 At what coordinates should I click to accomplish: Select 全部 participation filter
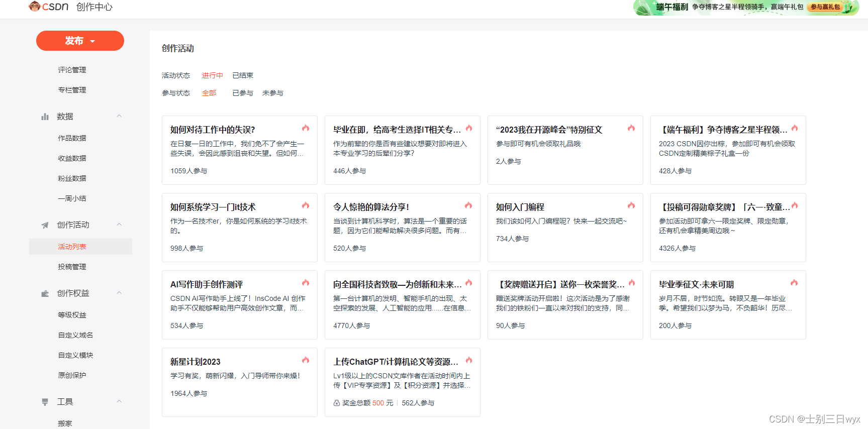click(209, 93)
